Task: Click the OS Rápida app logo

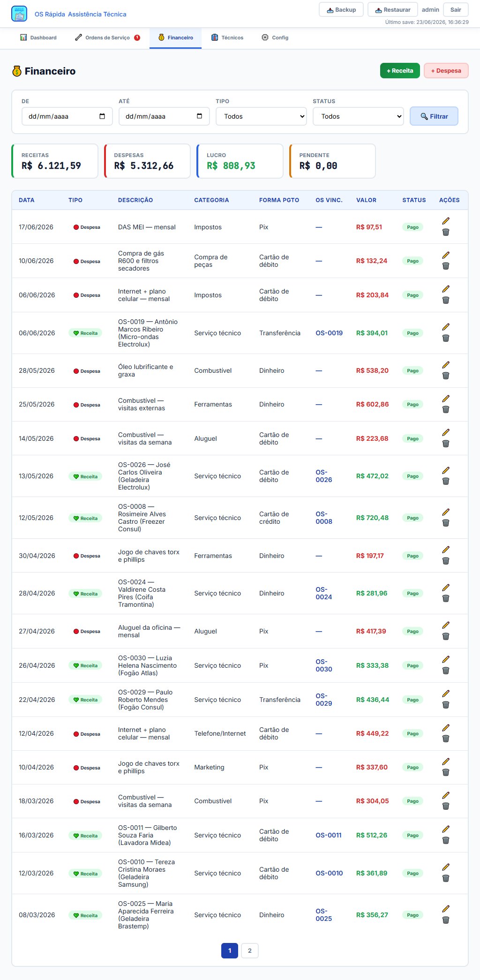Action: click(19, 14)
